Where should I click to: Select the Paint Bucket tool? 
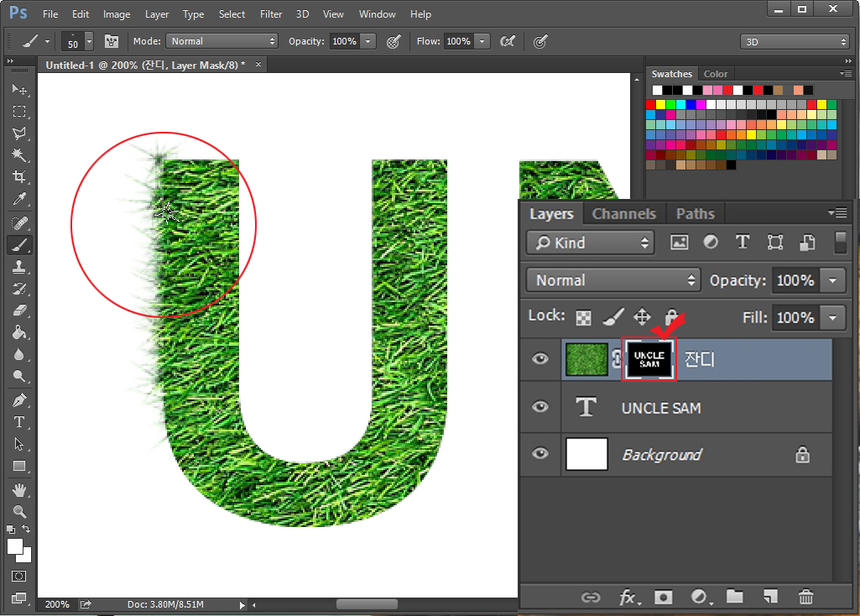tap(19, 332)
